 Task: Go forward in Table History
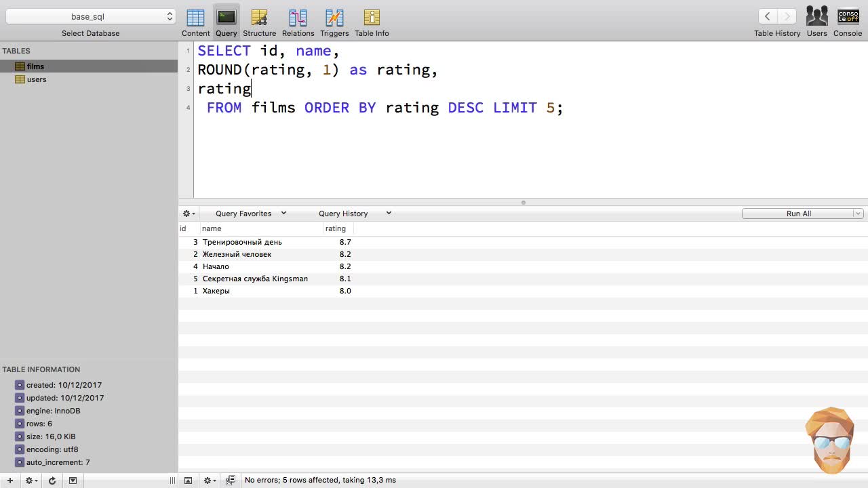point(787,16)
